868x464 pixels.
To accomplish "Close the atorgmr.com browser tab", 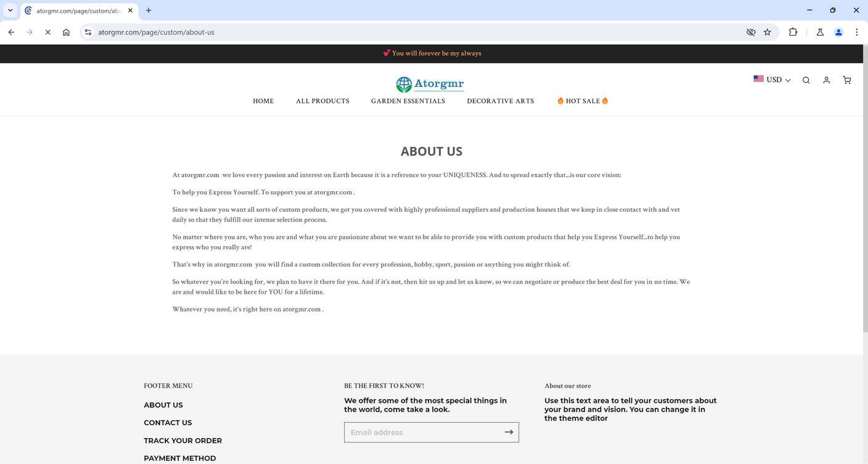I will tap(130, 10).
